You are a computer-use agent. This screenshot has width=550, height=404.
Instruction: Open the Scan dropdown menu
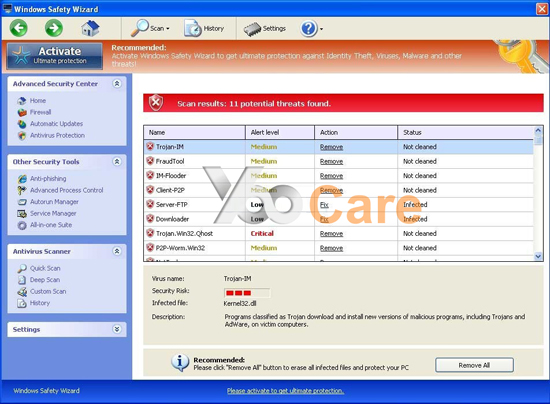click(150, 28)
